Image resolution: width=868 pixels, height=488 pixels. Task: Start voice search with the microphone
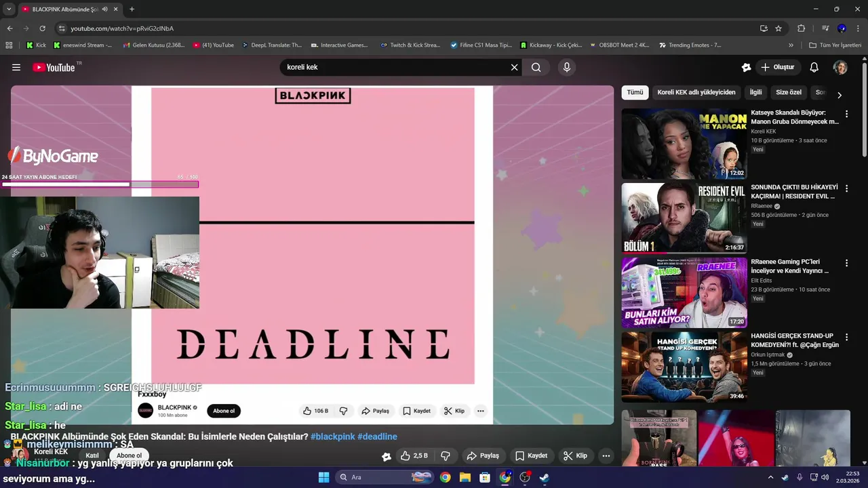coord(567,67)
